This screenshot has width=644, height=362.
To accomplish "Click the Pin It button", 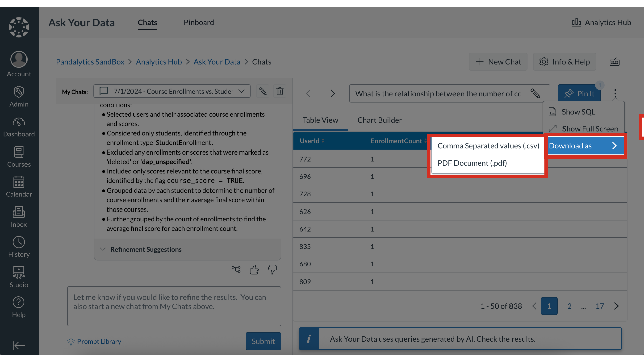I will (579, 94).
